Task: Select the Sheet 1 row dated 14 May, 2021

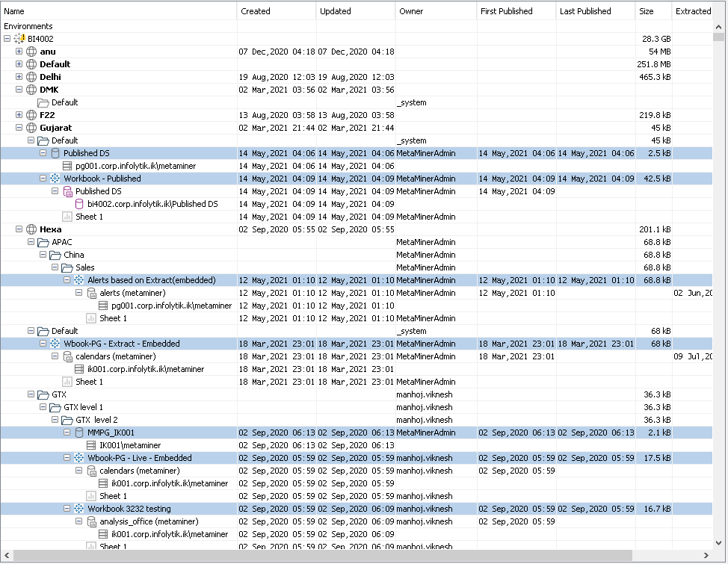Action: pyautogui.click(x=357, y=217)
